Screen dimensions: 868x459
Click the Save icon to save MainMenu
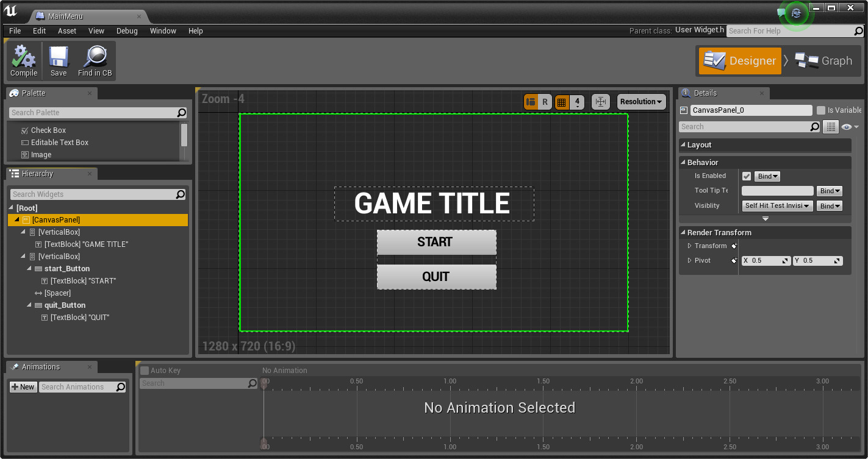pos(58,60)
